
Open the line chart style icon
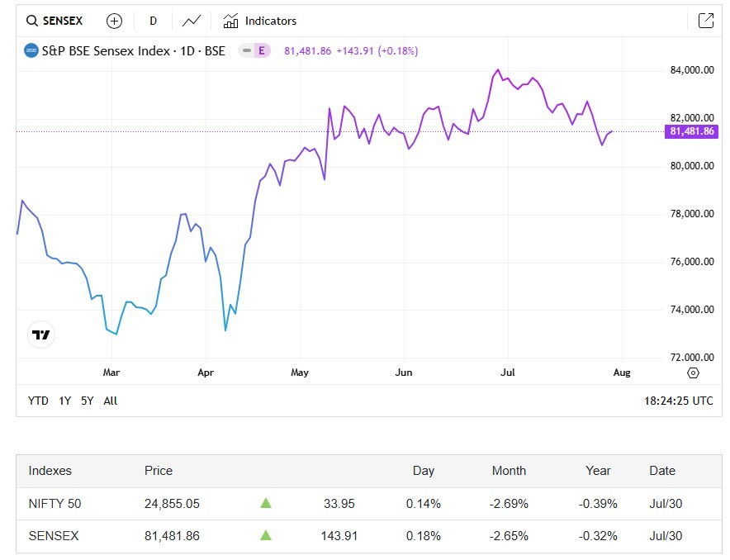point(191,21)
